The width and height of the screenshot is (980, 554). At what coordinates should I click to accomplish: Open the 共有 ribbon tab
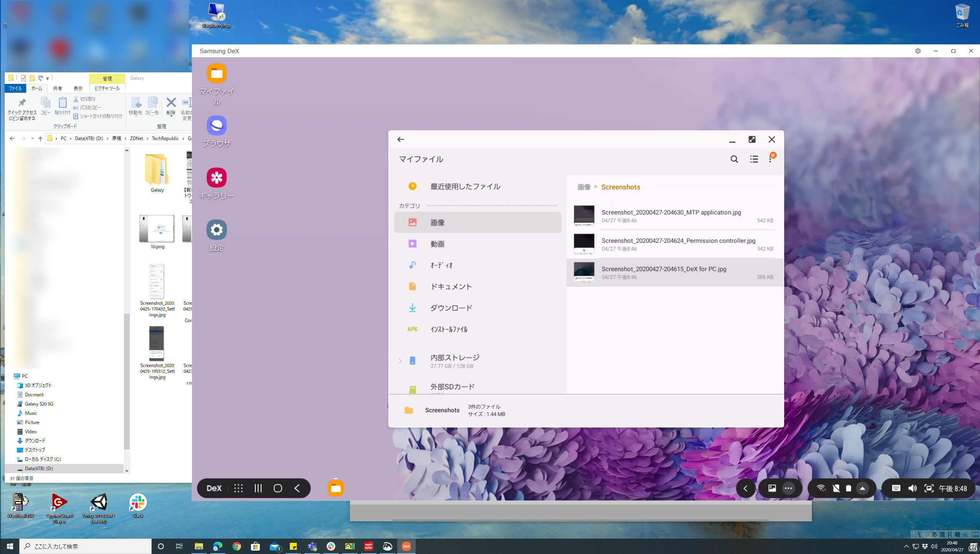(x=57, y=88)
